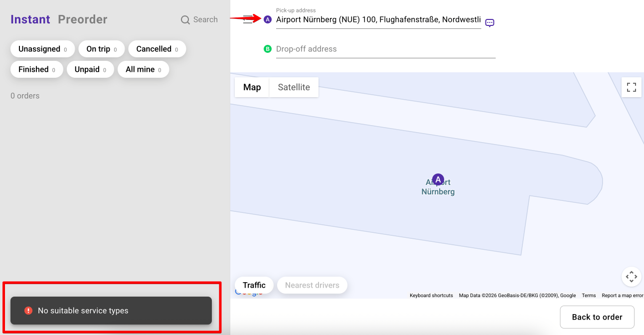Switch to the Preorder tab

tap(83, 19)
